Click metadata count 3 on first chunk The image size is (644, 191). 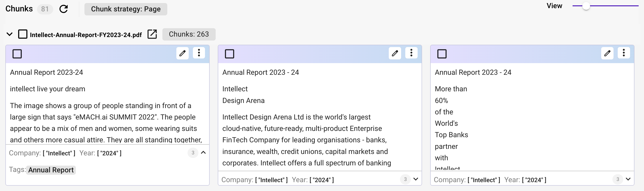pos(193,153)
